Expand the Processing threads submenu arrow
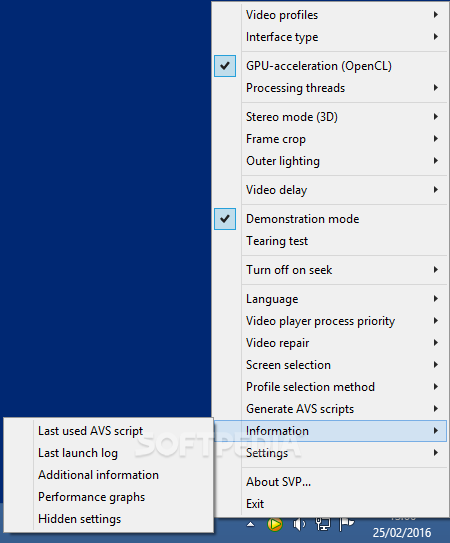Image resolution: width=450 pixels, height=543 pixels. [x=436, y=88]
